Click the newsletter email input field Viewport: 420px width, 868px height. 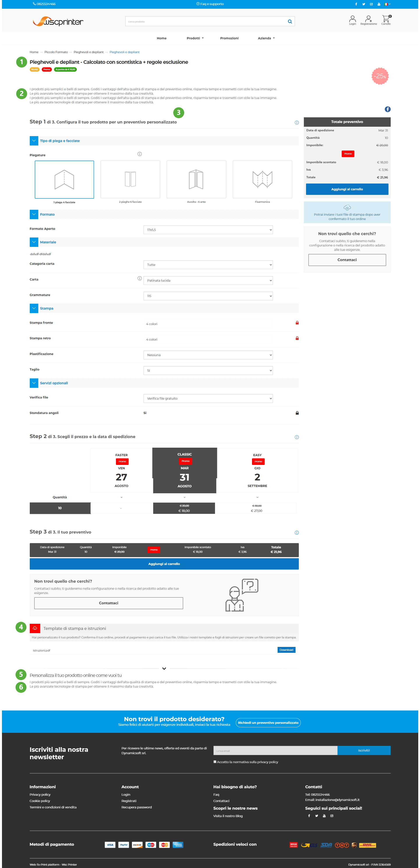(x=275, y=750)
